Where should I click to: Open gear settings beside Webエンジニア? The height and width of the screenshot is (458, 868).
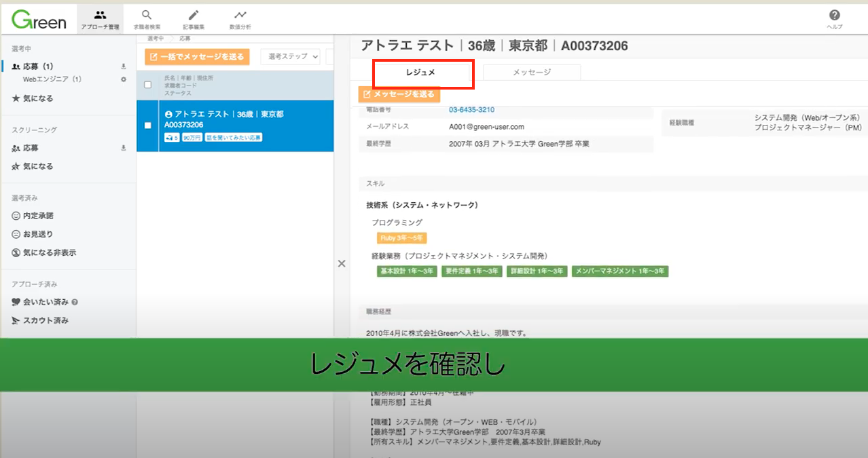click(x=124, y=79)
